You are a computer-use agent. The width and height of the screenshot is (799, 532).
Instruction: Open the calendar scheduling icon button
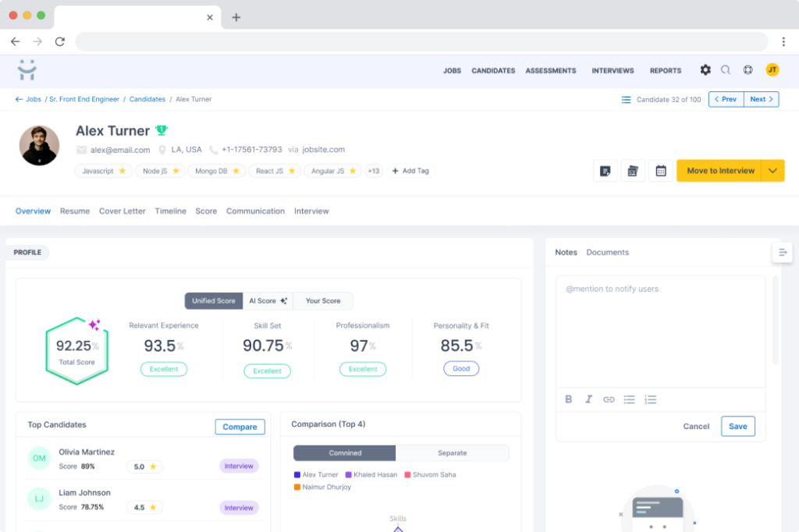click(661, 171)
